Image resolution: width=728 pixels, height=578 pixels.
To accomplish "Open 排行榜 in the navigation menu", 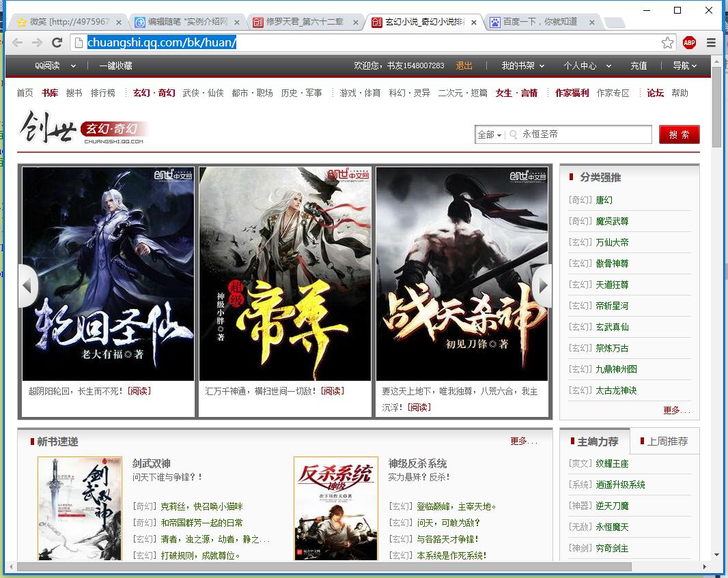I will click(103, 93).
